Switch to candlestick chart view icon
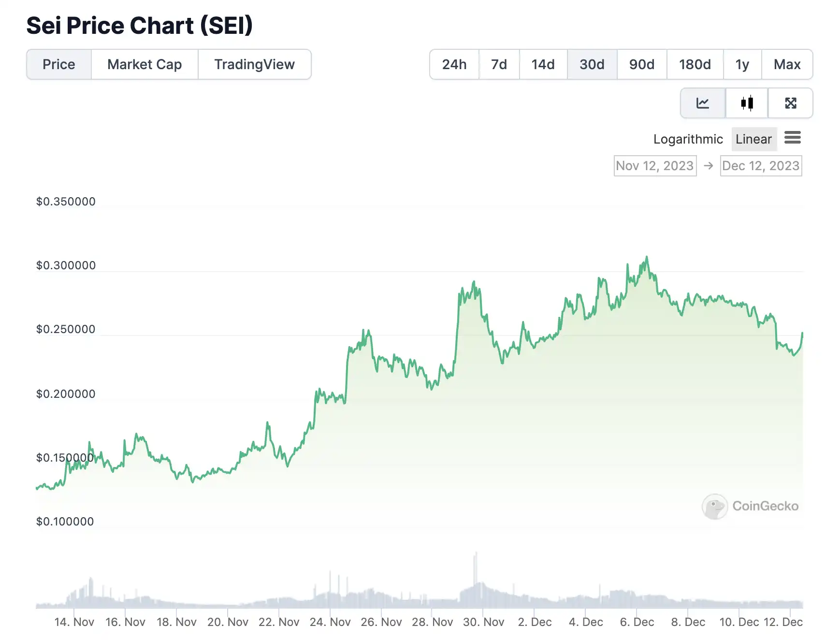840x640 pixels. [x=747, y=103]
